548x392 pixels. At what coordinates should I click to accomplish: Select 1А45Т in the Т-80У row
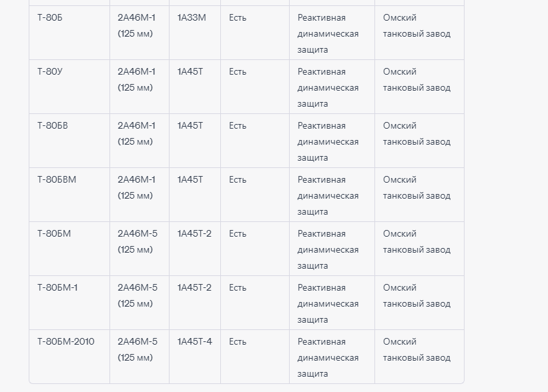coord(190,72)
